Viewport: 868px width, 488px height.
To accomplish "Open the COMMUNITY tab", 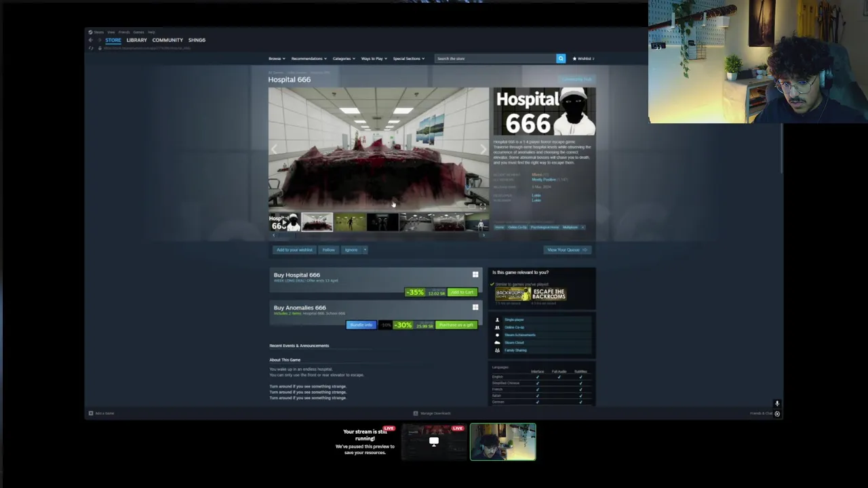I will point(167,40).
